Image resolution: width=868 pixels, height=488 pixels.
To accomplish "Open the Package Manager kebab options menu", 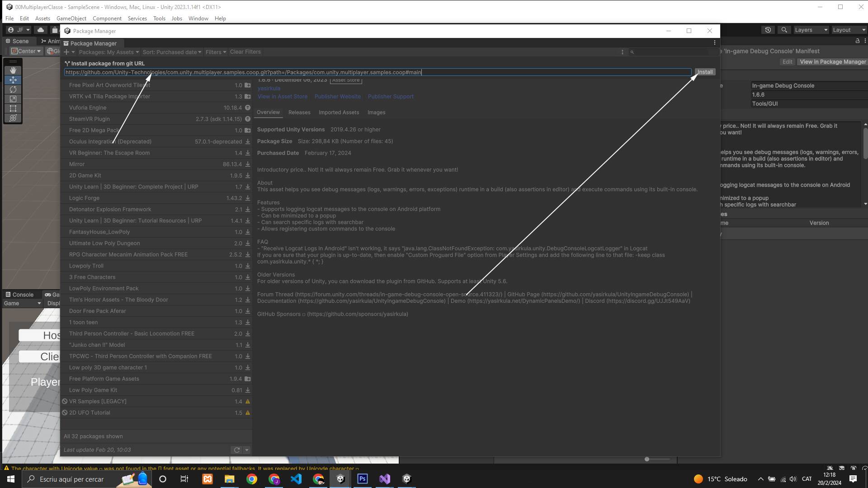I will (x=714, y=43).
